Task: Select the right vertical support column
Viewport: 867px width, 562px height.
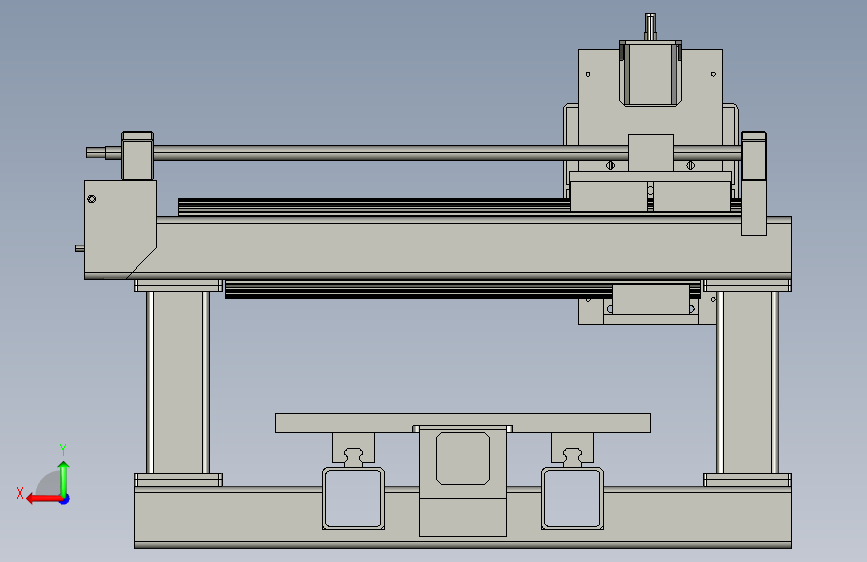Action: point(748,382)
